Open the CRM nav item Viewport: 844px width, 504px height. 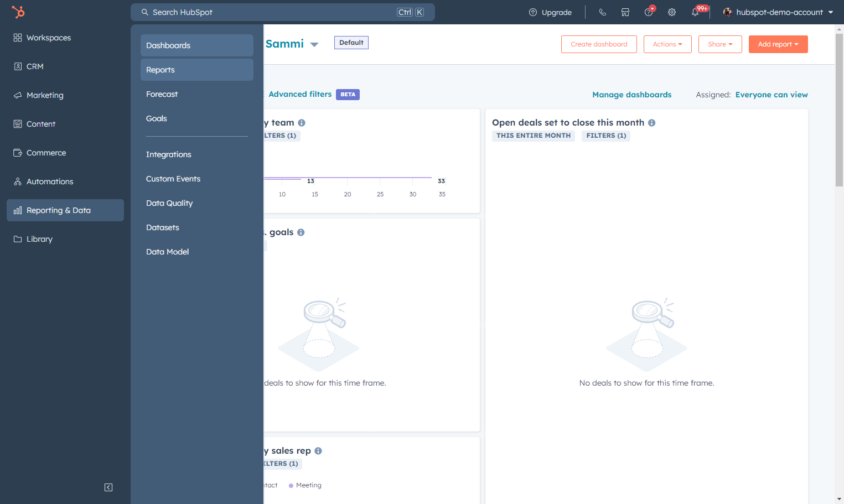65,66
